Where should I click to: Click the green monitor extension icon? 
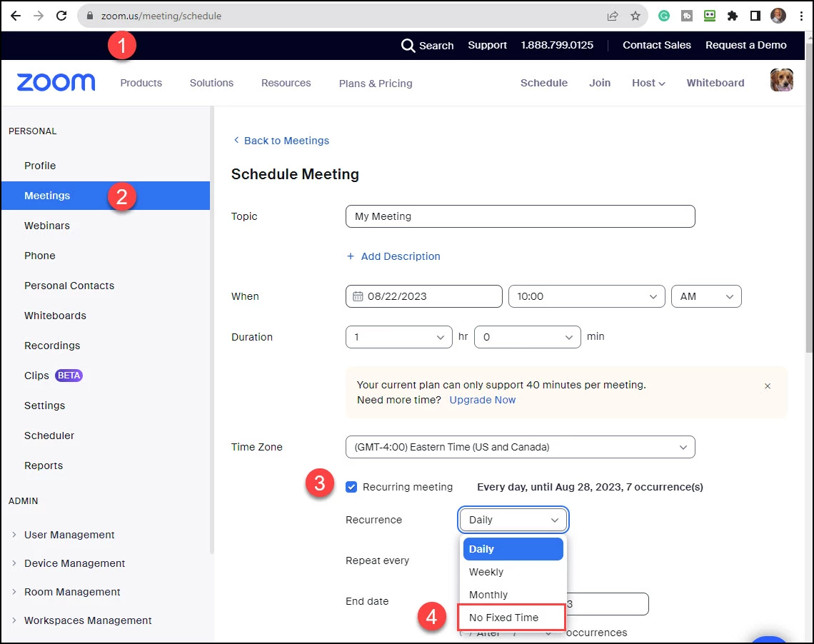[x=710, y=16]
